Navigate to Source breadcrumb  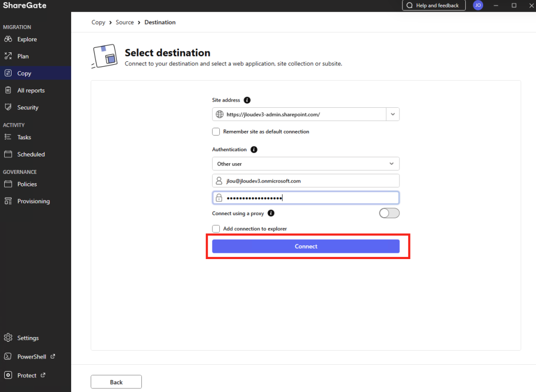[x=125, y=22]
